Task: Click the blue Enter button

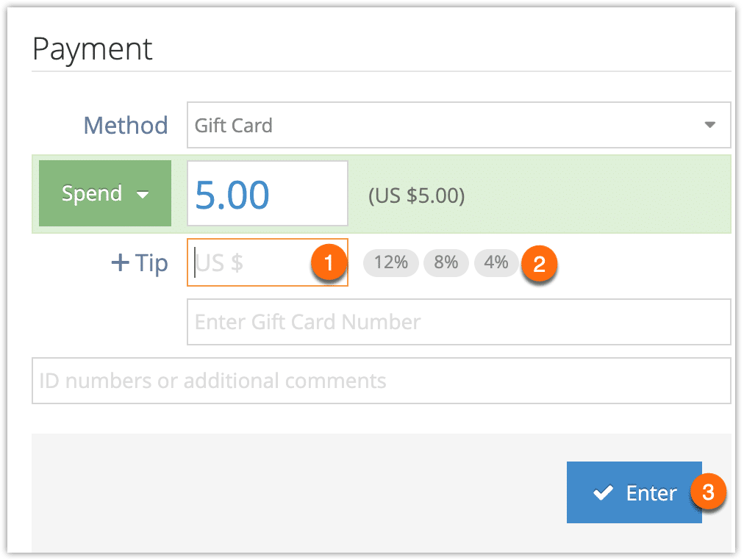Action: tap(634, 492)
